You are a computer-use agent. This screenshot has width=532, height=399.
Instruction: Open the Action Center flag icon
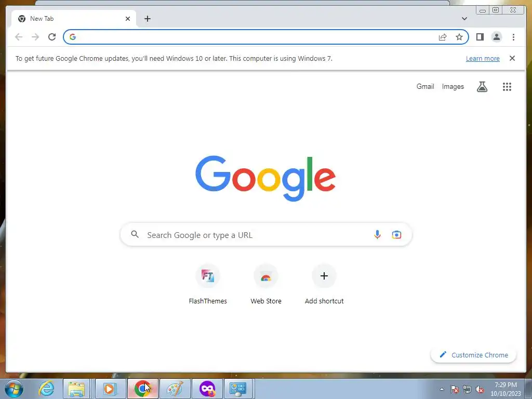pyautogui.click(x=455, y=389)
